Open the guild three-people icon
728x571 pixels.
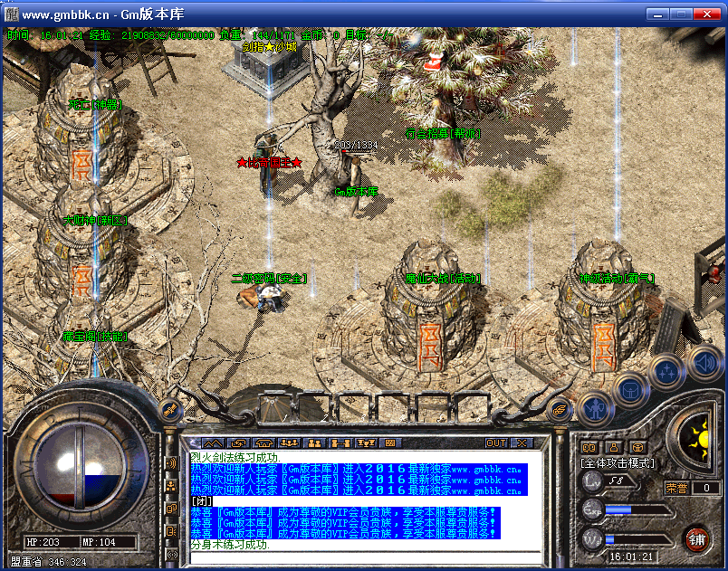tap(290, 443)
